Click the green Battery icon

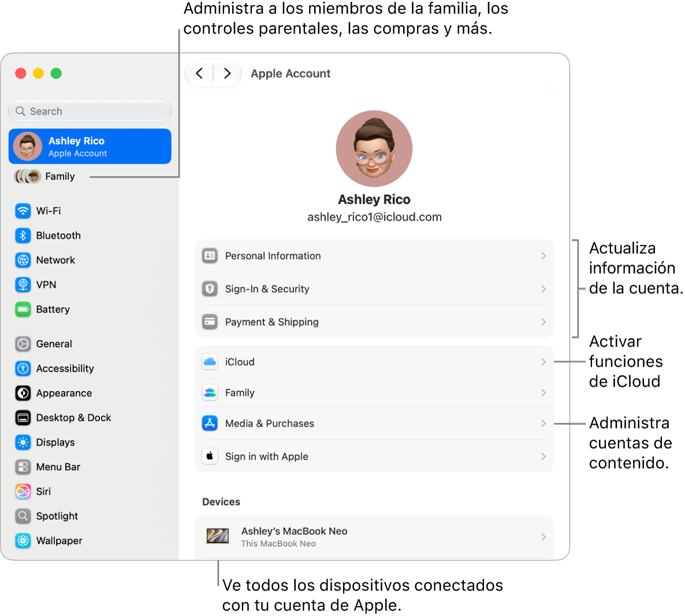[x=23, y=309]
